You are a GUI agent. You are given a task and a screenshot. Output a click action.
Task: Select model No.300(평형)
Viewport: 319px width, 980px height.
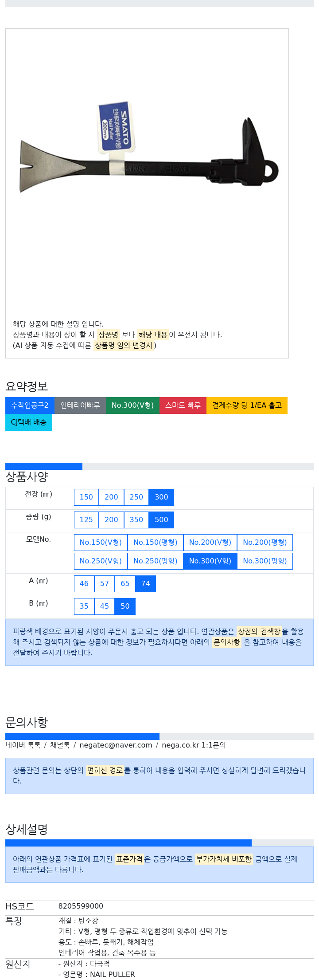coord(265,561)
